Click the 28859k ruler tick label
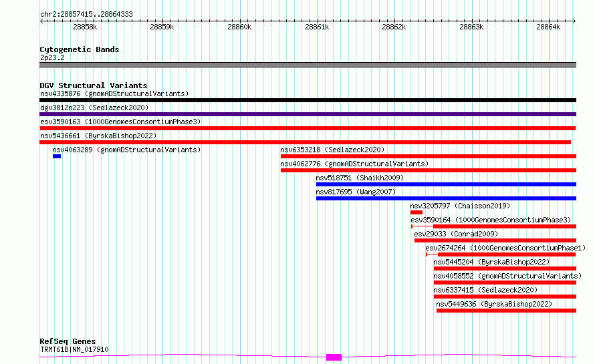The width and height of the screenshot is (595, 364). [162, 27]
